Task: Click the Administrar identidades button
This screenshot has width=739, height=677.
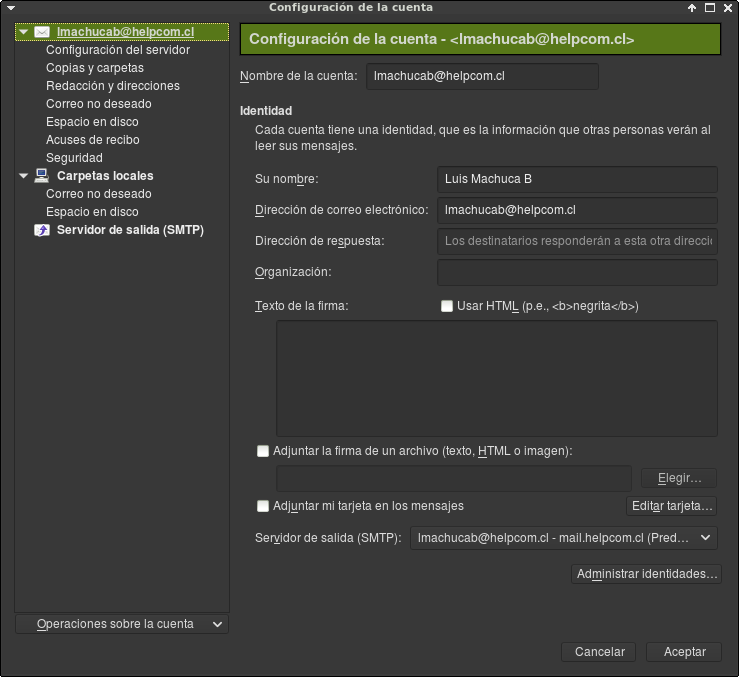Action: 647,574
